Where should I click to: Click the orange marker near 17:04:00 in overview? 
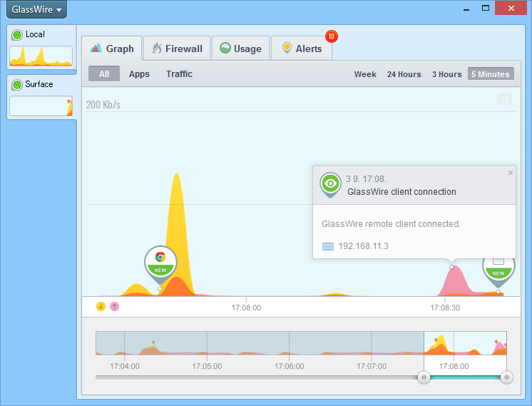tap(153, 342)
